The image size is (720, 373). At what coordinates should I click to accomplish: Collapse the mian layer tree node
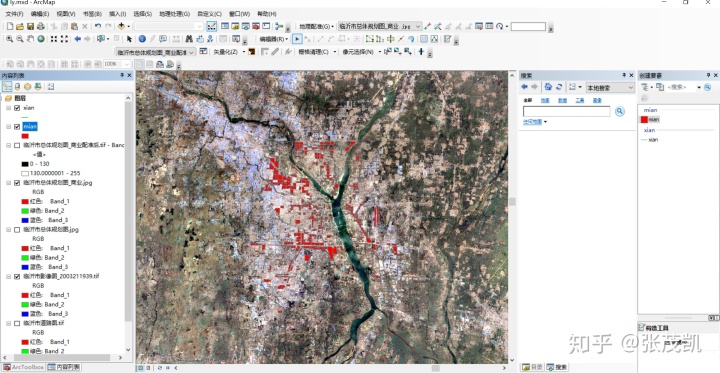pyautogui.click(x=9, y=126)
